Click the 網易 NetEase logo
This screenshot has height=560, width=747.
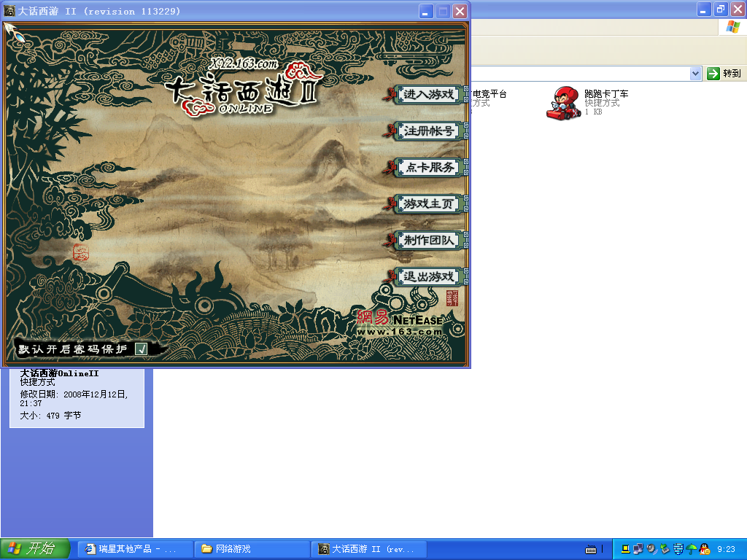(399, 318)
